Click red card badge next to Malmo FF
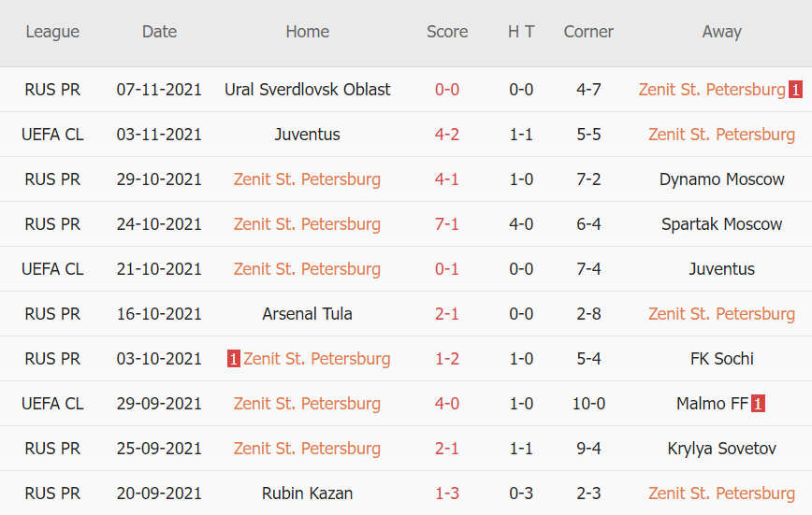The height and width of the screenshot is (515, 812). point(759,404)
